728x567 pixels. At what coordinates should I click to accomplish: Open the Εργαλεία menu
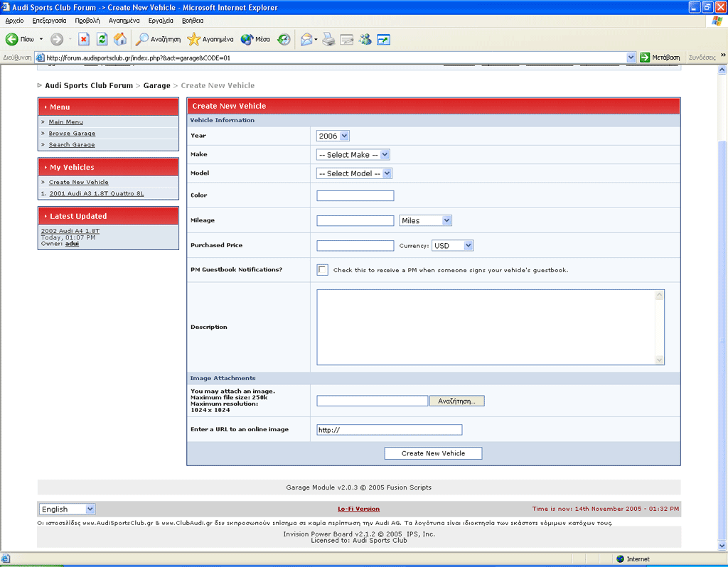(161, 21)
